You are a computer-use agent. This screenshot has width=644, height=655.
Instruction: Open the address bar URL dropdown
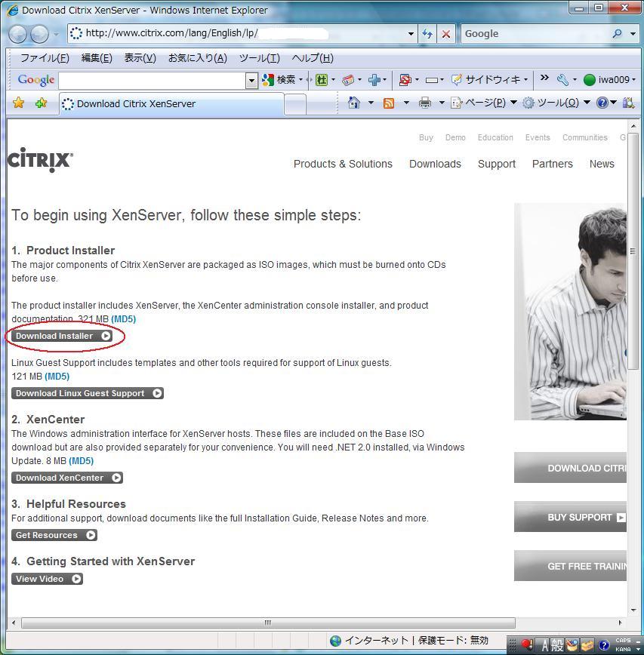(x=411, y=34)
